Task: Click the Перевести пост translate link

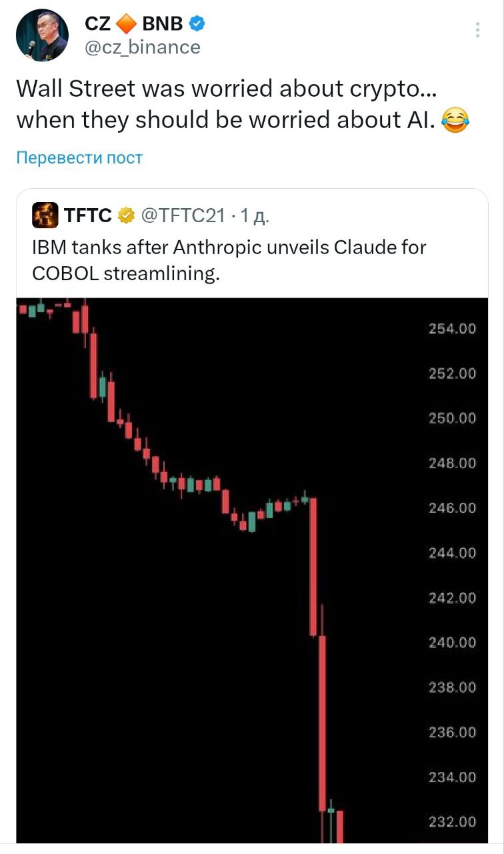Action: [79, 157]
